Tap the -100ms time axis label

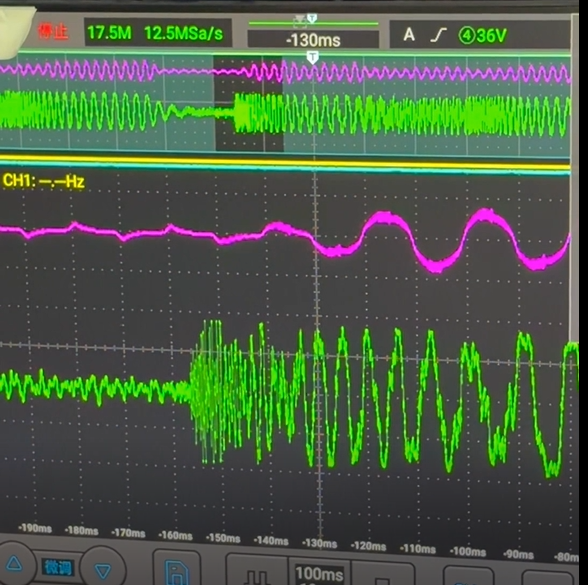point(468,552)
